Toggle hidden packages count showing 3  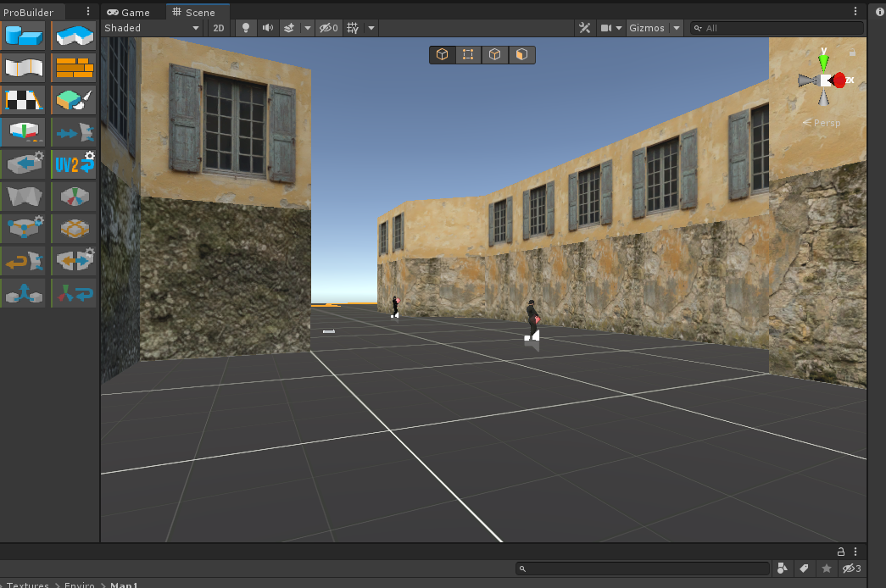pos(851,569)
